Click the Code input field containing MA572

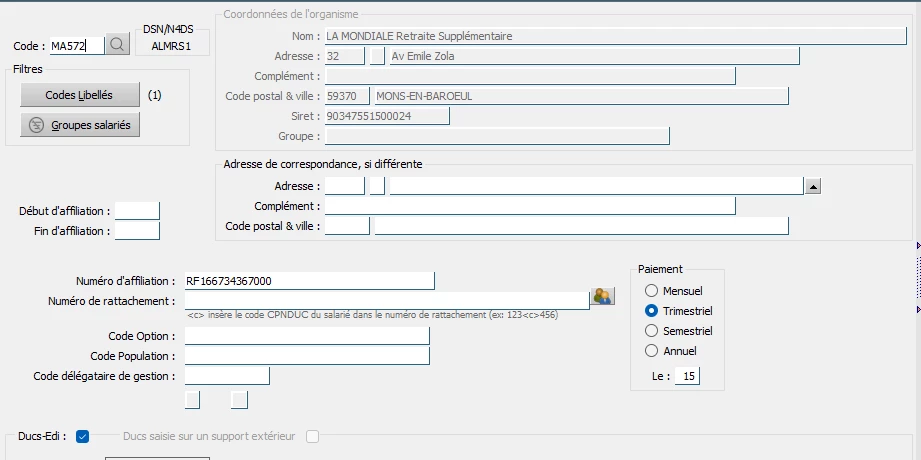point(76,46)
